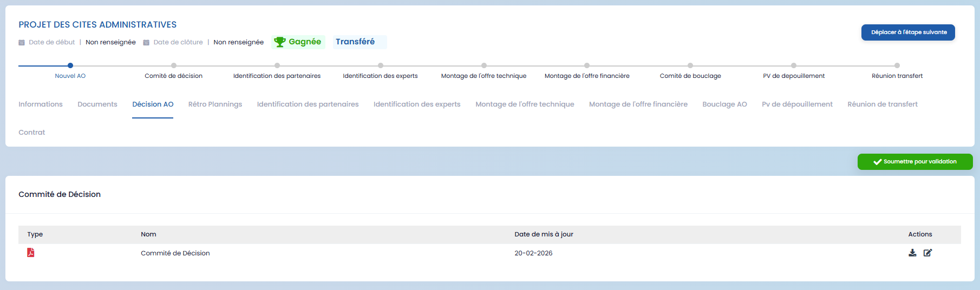Click the start date calendar icon
Viewport: 980px width, 290px height.
[22, 42]
